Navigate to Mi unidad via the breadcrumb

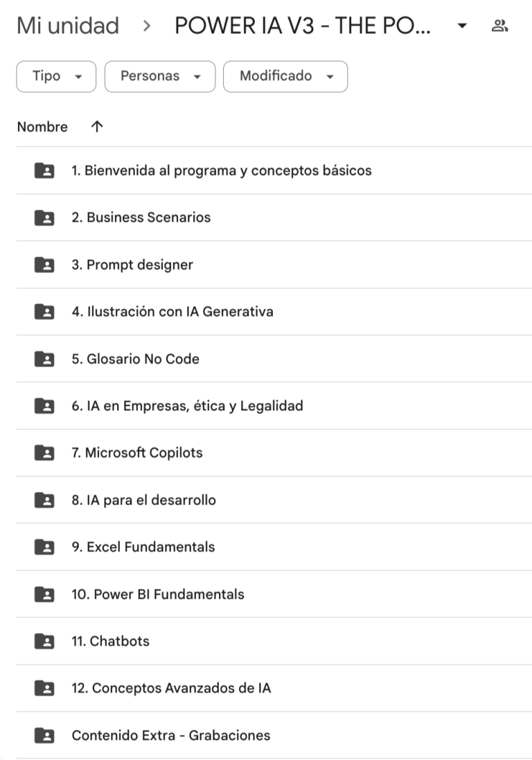coord(67,25)
